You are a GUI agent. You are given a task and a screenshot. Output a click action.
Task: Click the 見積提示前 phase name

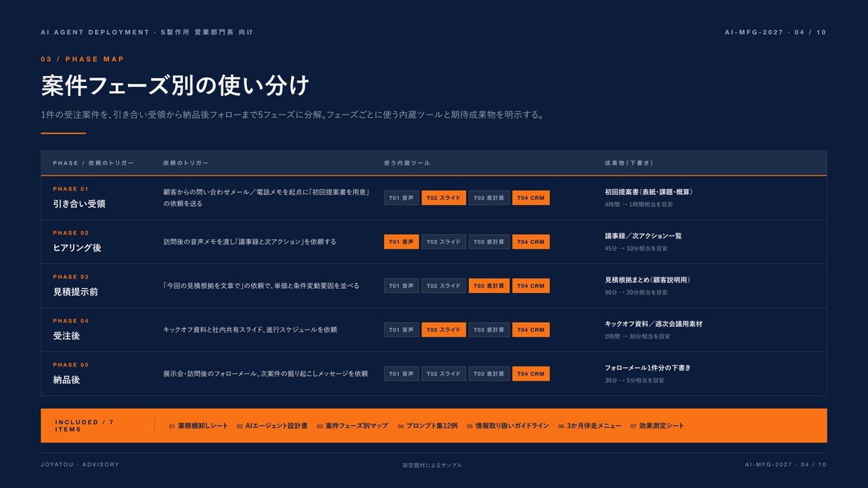pos(75,292)
